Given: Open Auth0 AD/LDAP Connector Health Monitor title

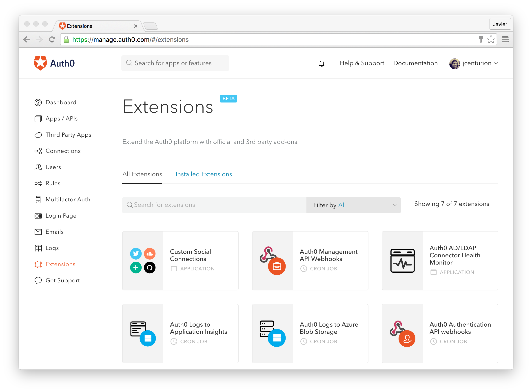Looking at the screenshot, I should click(455, 255).
